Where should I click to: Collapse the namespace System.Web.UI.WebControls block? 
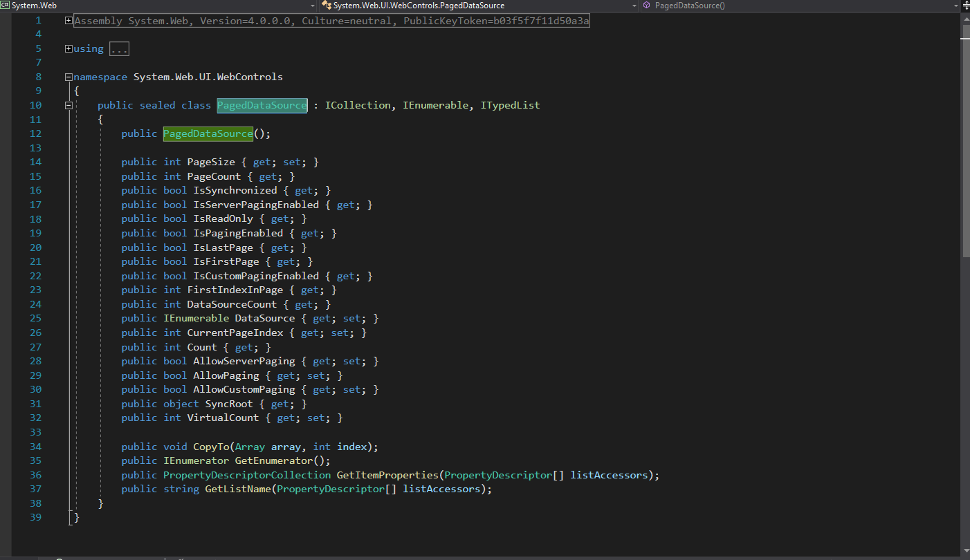pos(68,77)
